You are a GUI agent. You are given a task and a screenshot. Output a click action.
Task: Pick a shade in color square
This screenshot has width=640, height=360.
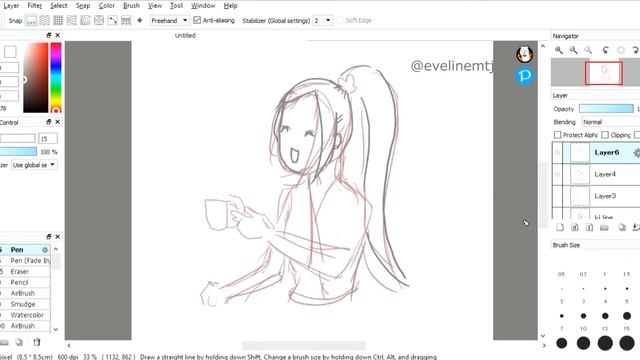click(36, 78)
